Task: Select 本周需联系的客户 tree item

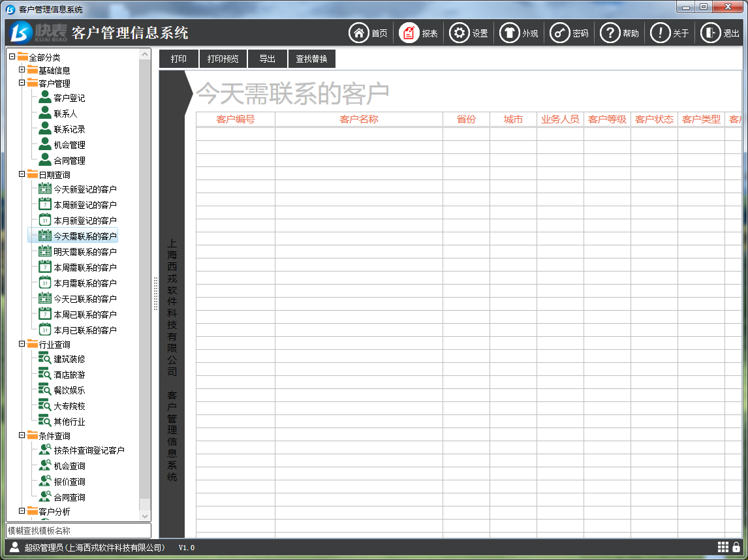Action: 85,268
